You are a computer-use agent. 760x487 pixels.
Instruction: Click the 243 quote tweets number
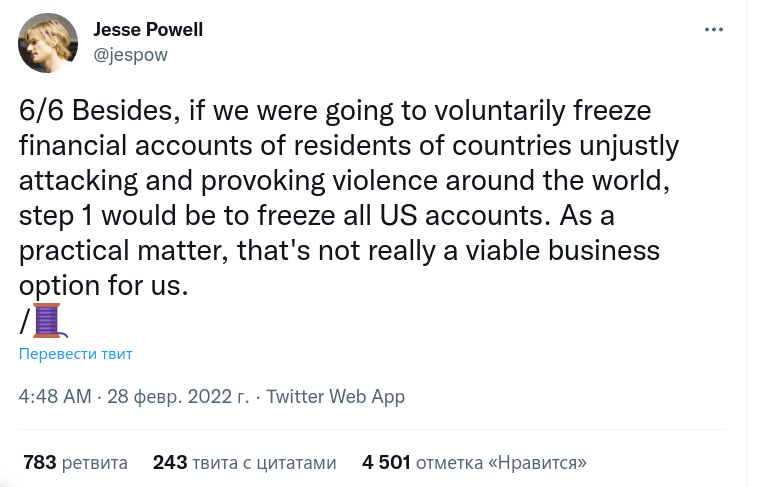coord(169,463)
